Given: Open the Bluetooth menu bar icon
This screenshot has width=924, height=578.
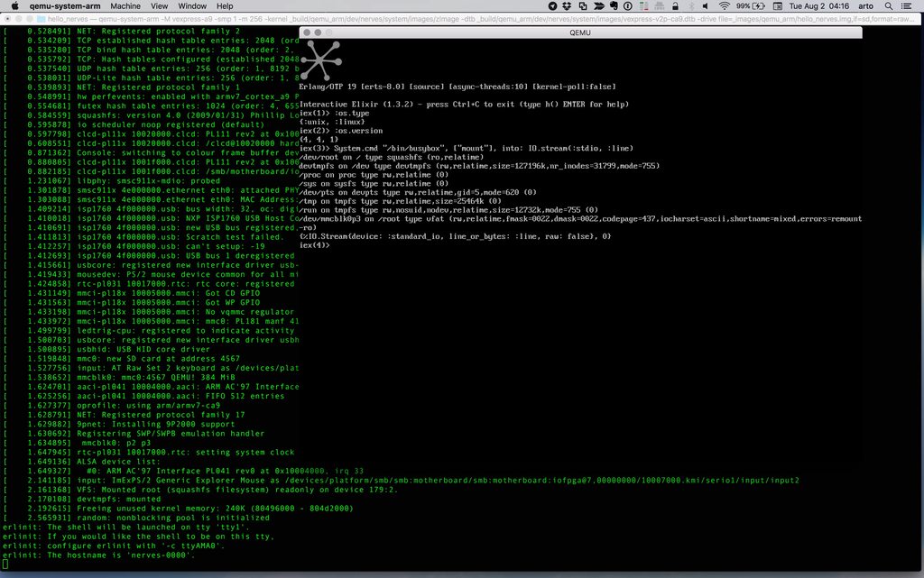Looking at the screenshot, I should [691, 6].
